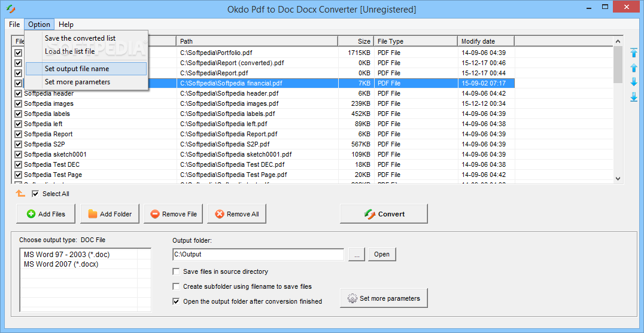Viewport: 644px width, 333px height.
Task: Click the app icon in title bar
Action: [11, 8]
